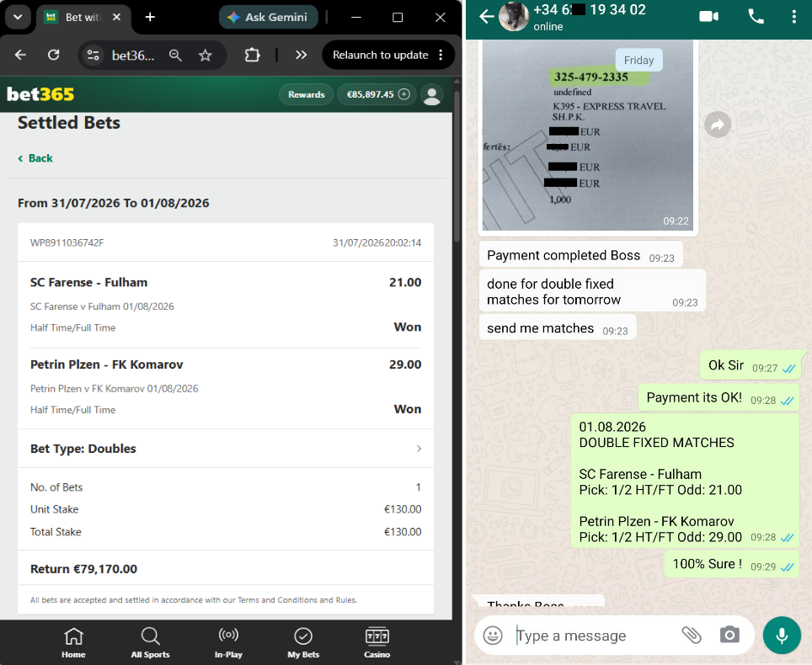Record a voice message with microphone button
The image size is (812, 665).
coord(782,635)
